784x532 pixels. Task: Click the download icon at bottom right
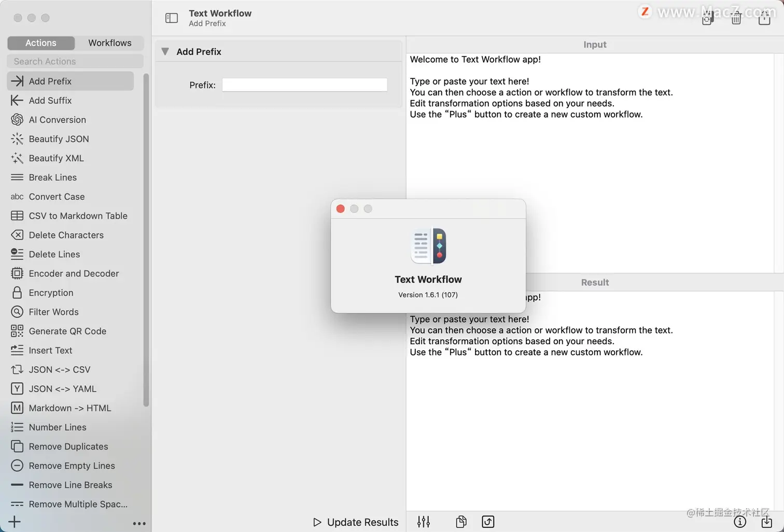[x=766, y=522]
